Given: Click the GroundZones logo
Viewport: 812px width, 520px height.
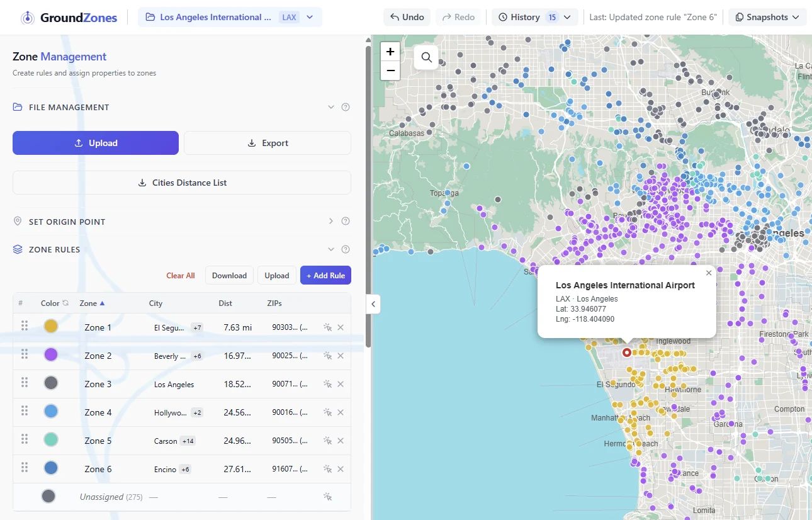Looking at the screenshot, I should coord(69,18).
